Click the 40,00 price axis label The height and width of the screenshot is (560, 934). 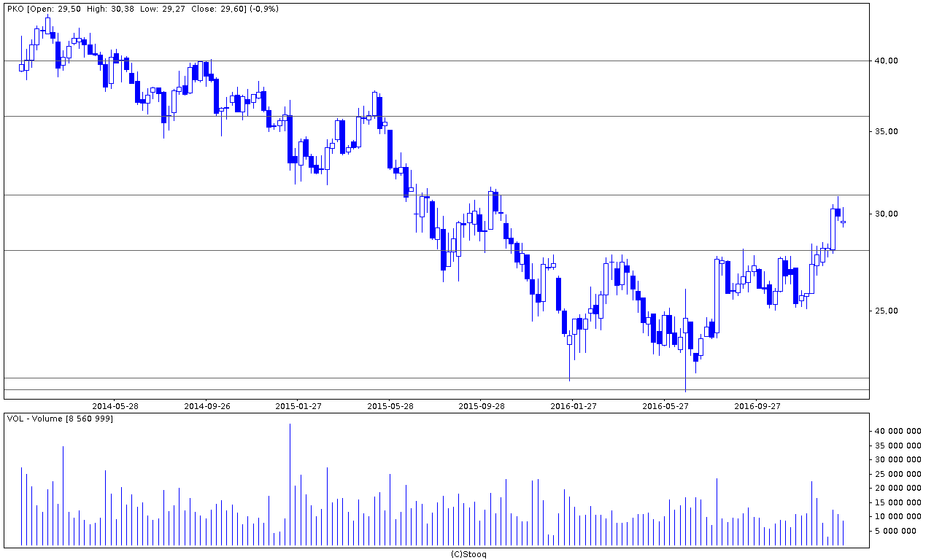887,61
